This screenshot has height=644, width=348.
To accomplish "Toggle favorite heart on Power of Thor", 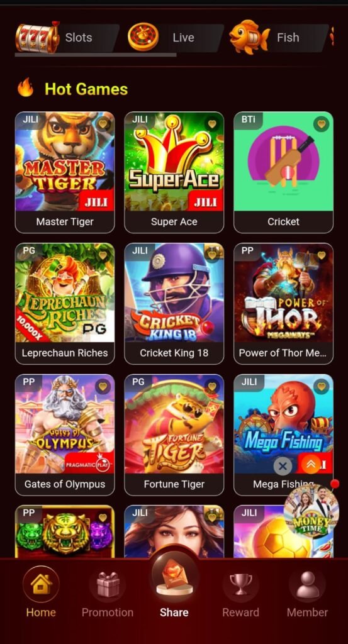I will 322,255.
